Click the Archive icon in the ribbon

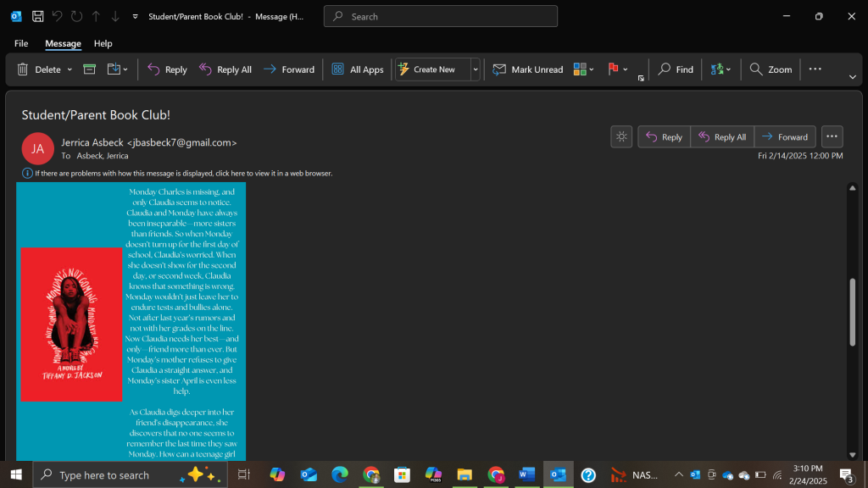(x=90, y=69)
